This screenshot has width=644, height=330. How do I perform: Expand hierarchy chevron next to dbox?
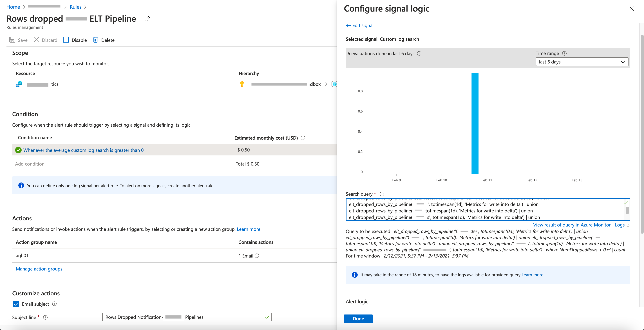point(326,84)
